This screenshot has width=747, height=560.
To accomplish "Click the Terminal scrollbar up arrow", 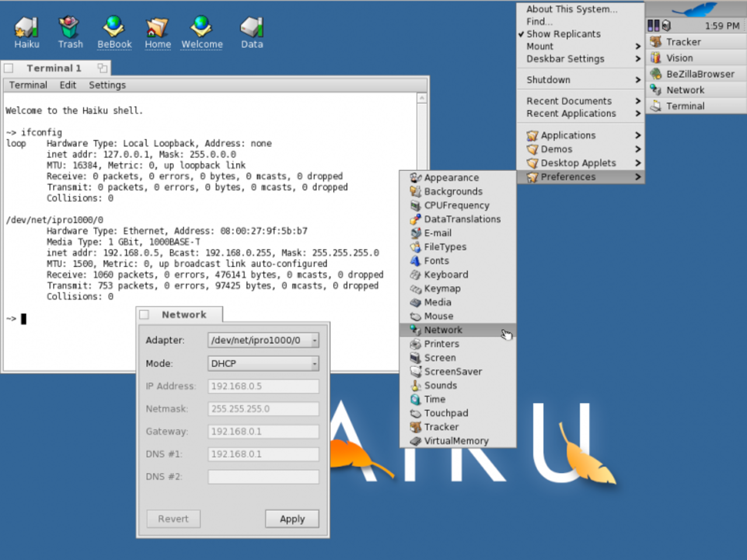I will pyautogui.click(x=422, y=99).
